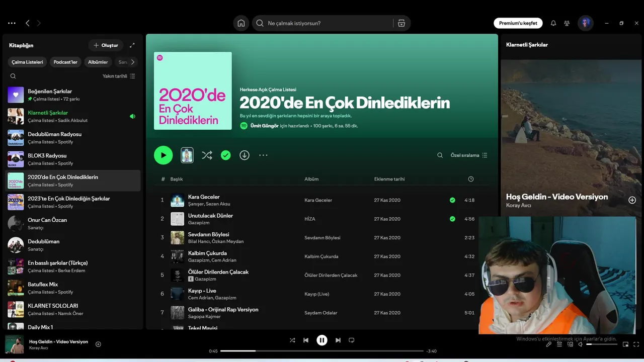Image resolution: width=644 pixels, height=362 pixels.
Task: Toggle saved-to-library check next to shuffle
Action: tap(226, 155)
